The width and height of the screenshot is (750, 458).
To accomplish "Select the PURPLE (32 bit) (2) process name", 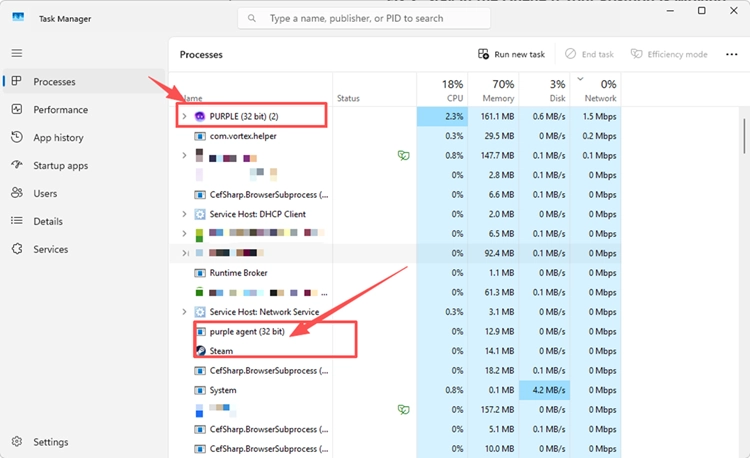I will (244, 116).
